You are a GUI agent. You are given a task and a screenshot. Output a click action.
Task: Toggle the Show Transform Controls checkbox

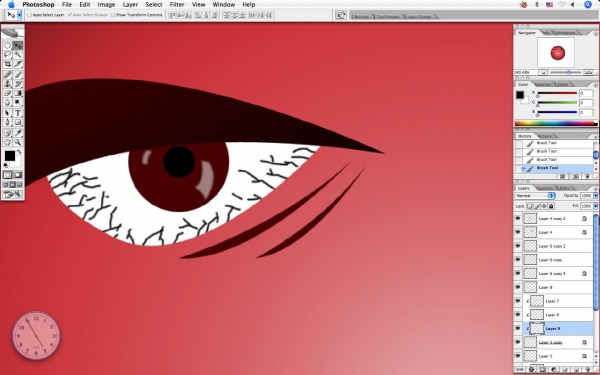[112, 15]
